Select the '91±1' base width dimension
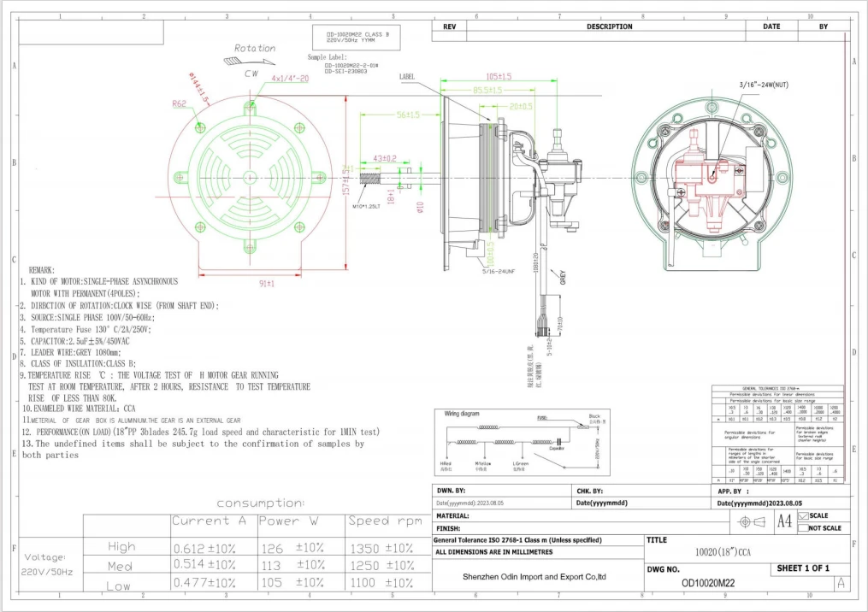This screenshot has width=868, height=612. [x=267, y=283]
